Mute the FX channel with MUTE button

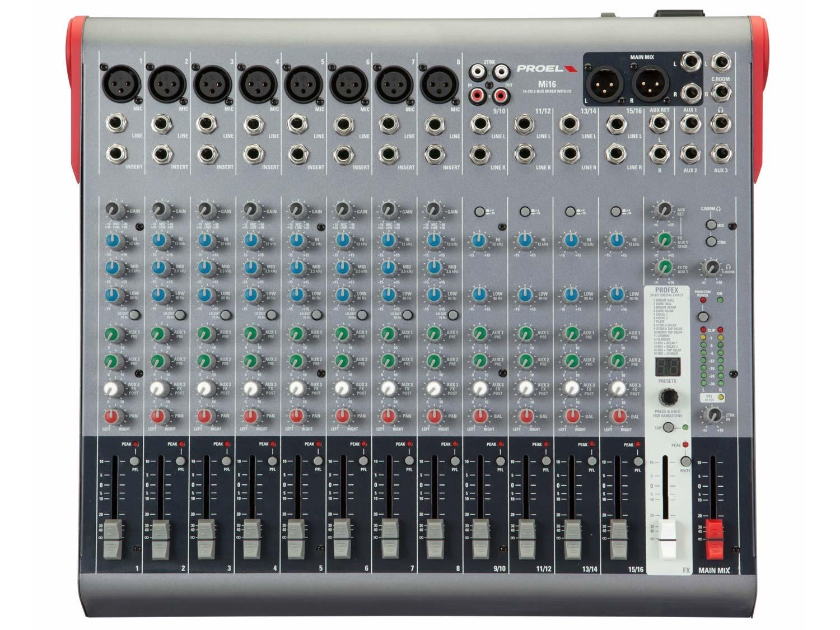[685, 461]
